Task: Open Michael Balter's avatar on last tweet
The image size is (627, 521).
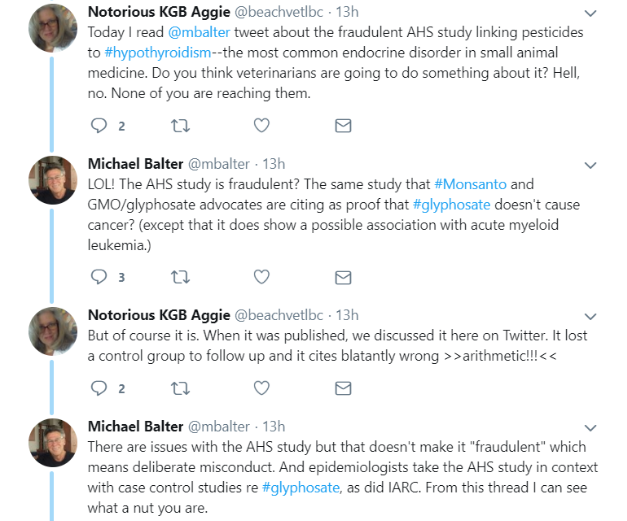Action: point(52,443)
